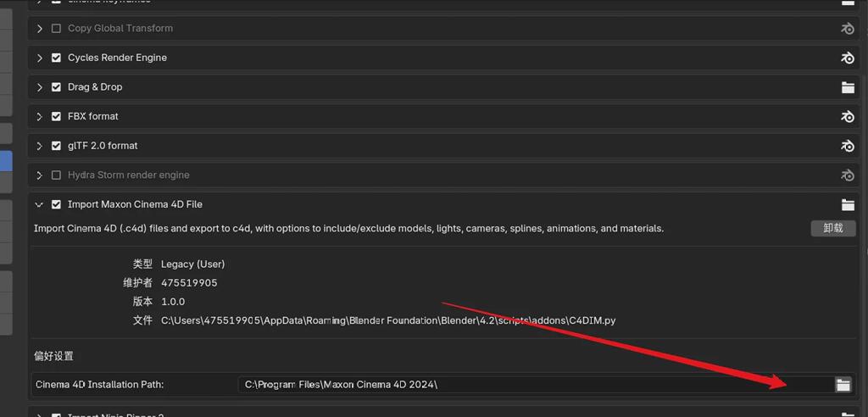This screenshot has width=868, height=417.
Task: Enable the Copy Global Transform add-on checkbox
Action: [x=56, y=28]
